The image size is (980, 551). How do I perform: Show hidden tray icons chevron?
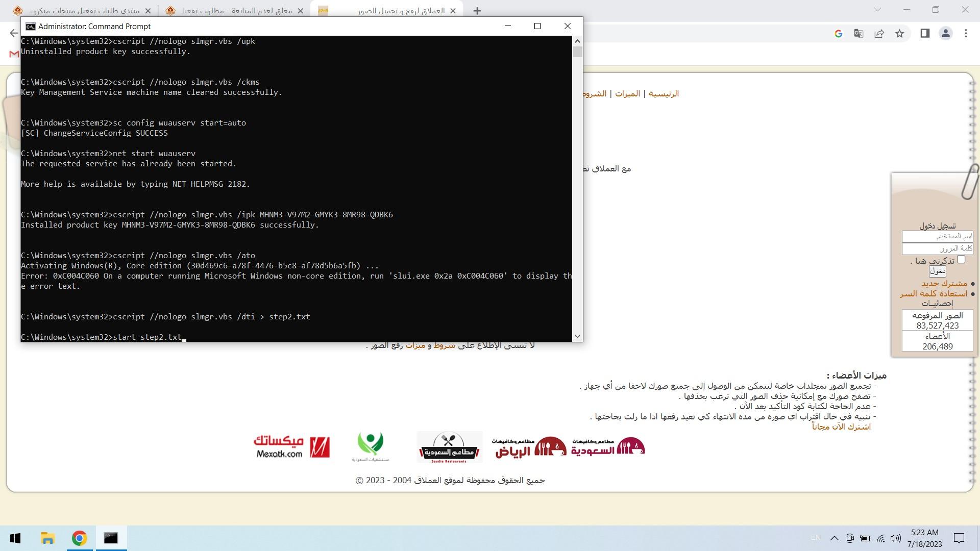(834, 538)
